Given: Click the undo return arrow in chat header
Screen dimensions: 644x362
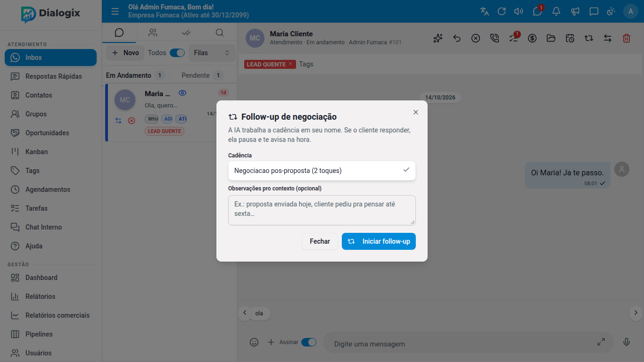Looking at the screenshot, I should point(457,38).
